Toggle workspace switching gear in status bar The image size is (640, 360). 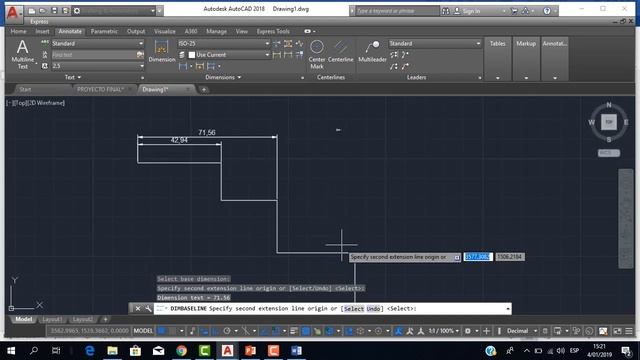(467, 331)
